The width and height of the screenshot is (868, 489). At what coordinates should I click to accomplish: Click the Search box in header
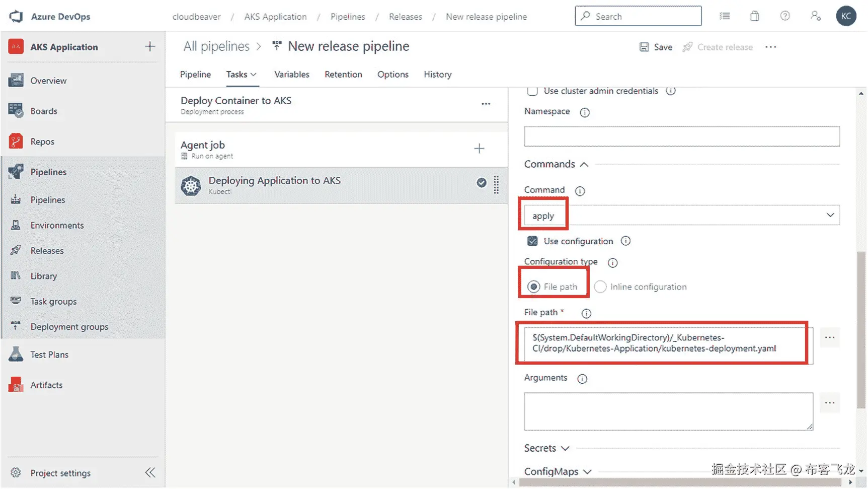(638, 16)
